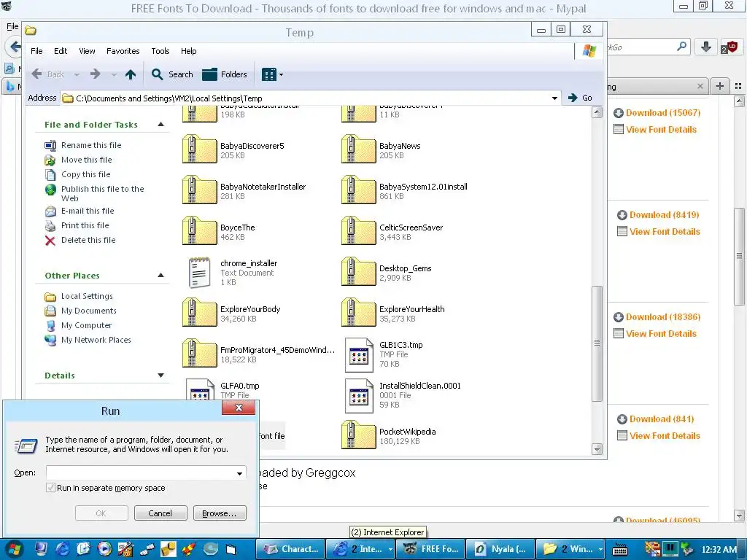Click Cancel in the Run dialog
Viewport: 747px width, 560px height.
(160, 513)
